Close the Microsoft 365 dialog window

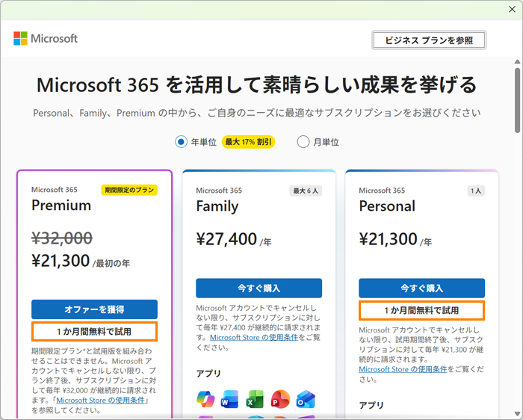pos(512,9)
